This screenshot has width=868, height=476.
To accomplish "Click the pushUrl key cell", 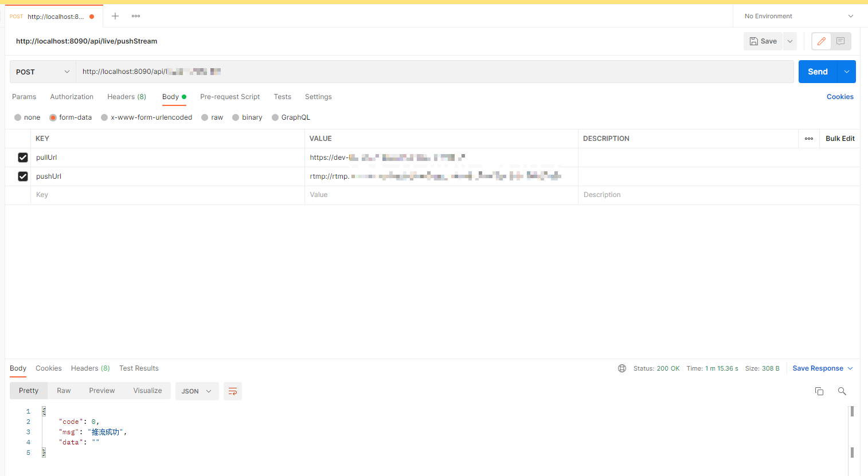I will (167, 176).
